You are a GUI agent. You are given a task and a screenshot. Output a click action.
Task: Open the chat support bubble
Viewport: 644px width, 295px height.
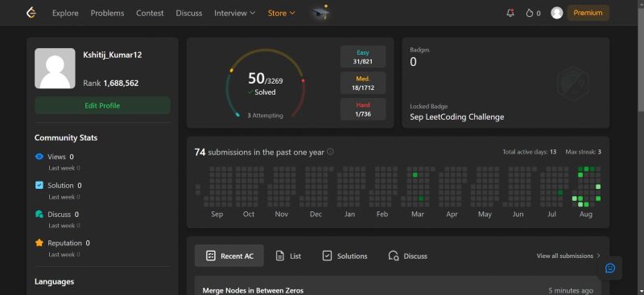coord(610,268)
